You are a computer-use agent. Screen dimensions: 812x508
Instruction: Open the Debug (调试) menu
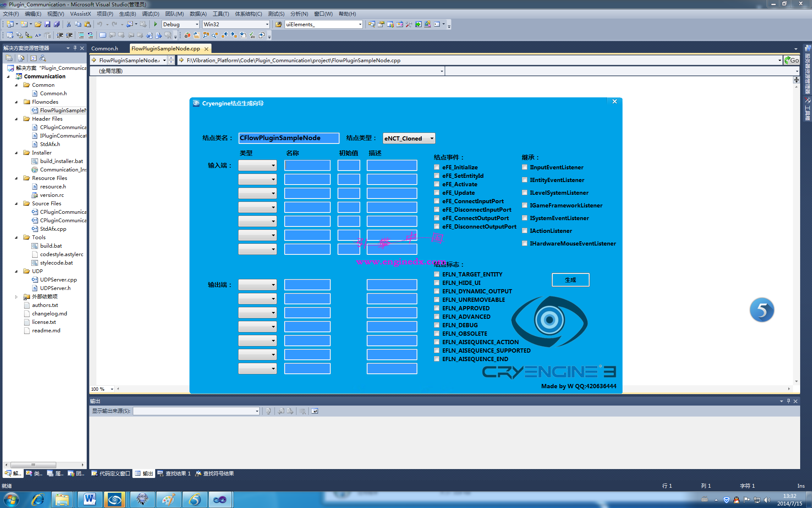(x=150, y=14)
